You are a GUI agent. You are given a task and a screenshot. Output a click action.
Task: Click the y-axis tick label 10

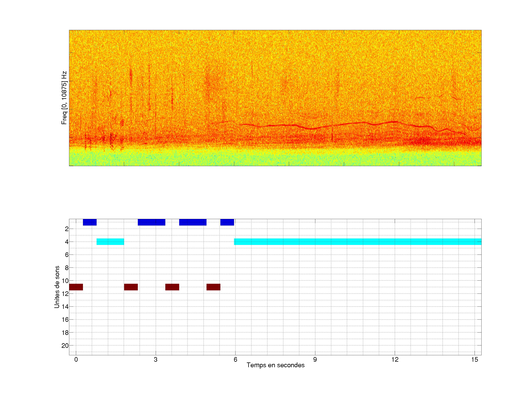click(65, 281)
